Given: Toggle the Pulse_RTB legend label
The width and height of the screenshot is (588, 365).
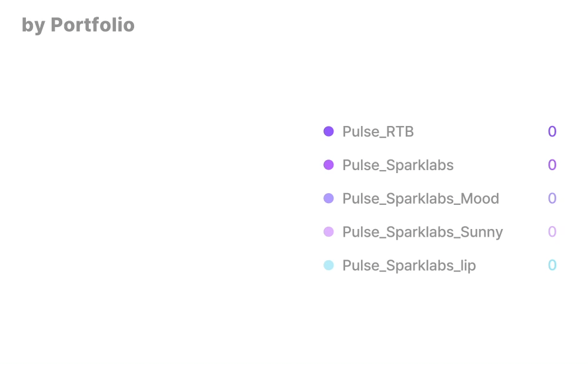Looking at the screenshot, I should click(378, 132).
